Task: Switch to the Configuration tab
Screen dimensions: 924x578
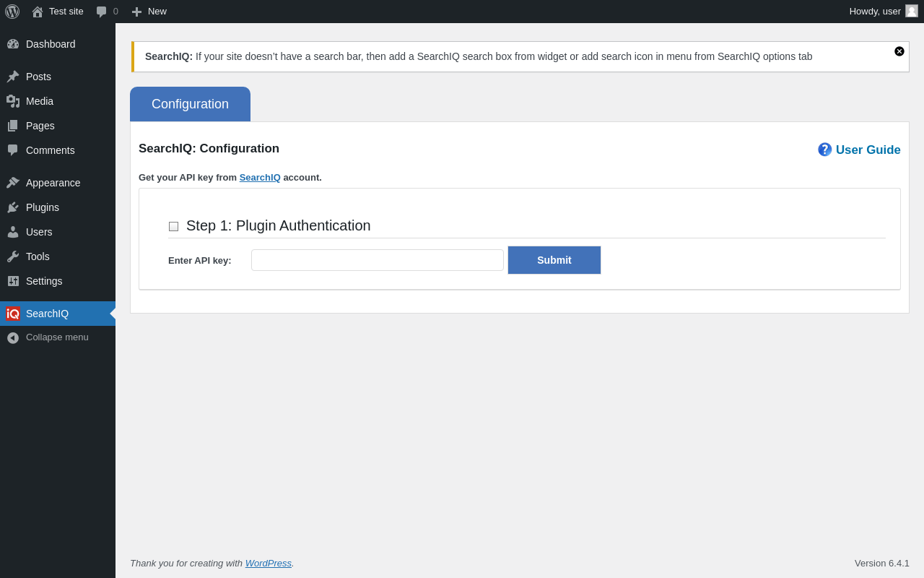Action: click(x=190, y=104)
